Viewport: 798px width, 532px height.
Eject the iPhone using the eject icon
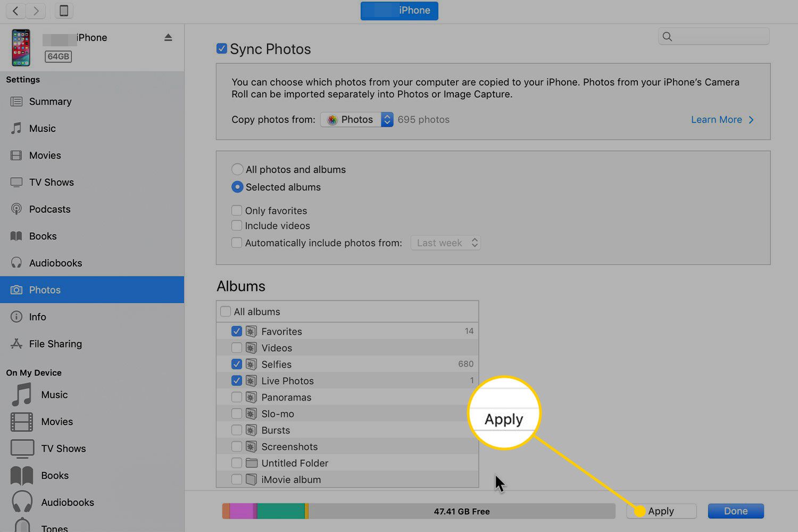(x=168, y=37)
